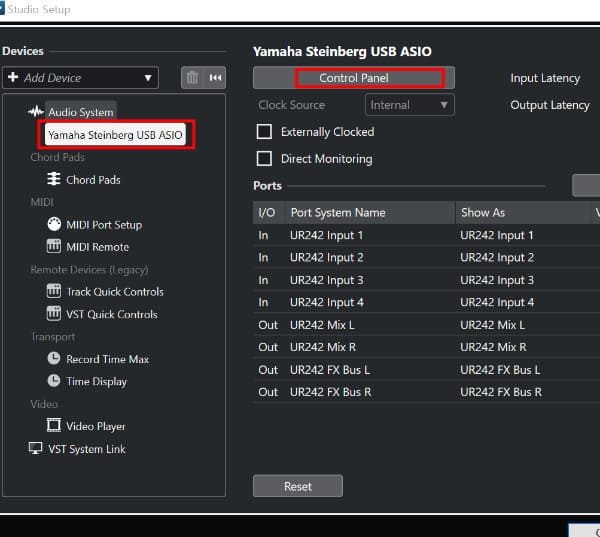
Task: Open Time Display settings
Action: [x=96, y=382]
